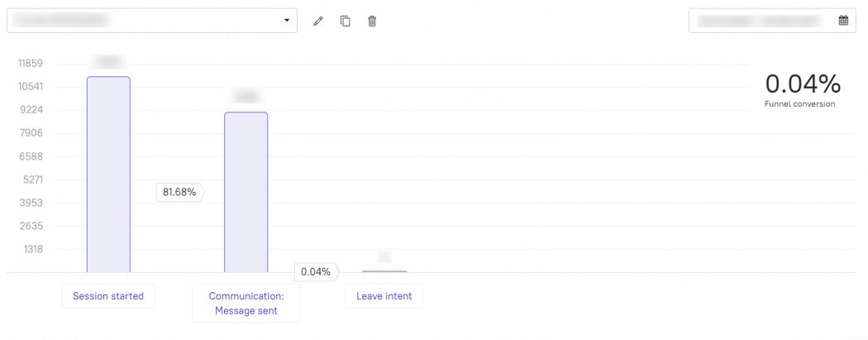Open the funnel name combo box
Screen dimensions: 868x340
(x=151, y=21)
